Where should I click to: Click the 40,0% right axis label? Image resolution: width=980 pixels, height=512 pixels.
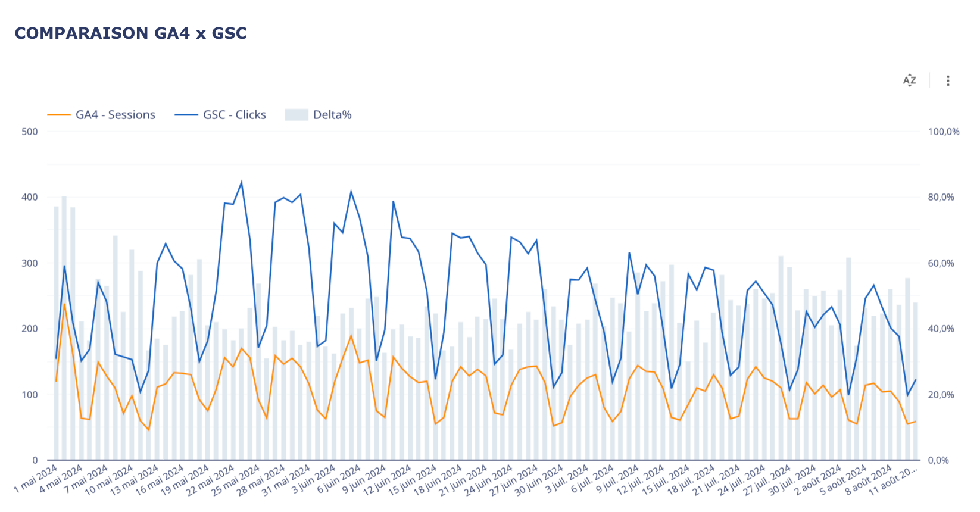(x=941, y=329)
